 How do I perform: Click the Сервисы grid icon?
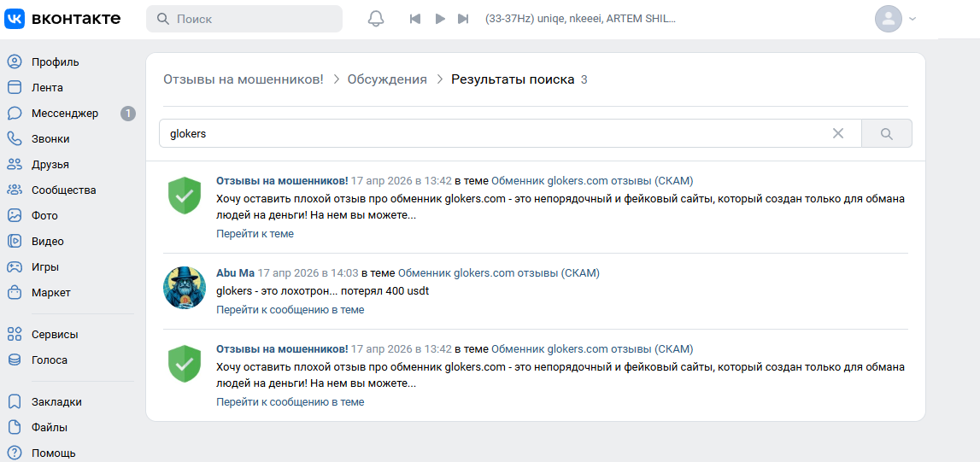(x=15, y=334)
